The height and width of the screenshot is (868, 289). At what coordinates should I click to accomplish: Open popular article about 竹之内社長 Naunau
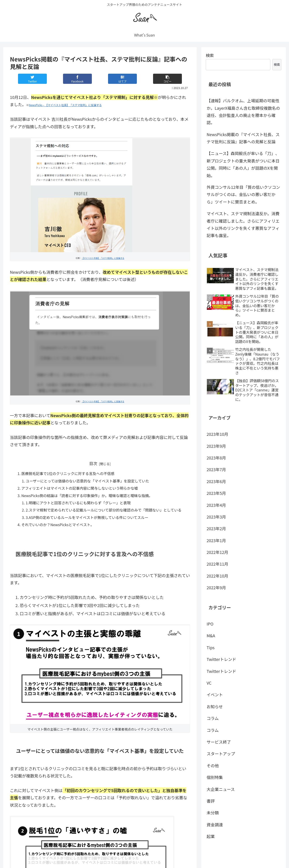(x=257, y=361)
